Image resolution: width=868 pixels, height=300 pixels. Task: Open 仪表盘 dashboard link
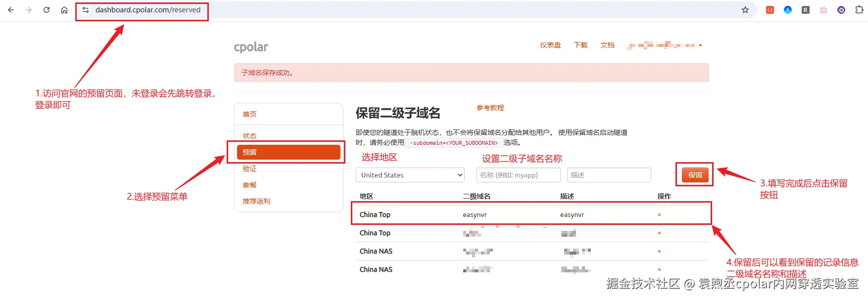click(x=550, y=45)
